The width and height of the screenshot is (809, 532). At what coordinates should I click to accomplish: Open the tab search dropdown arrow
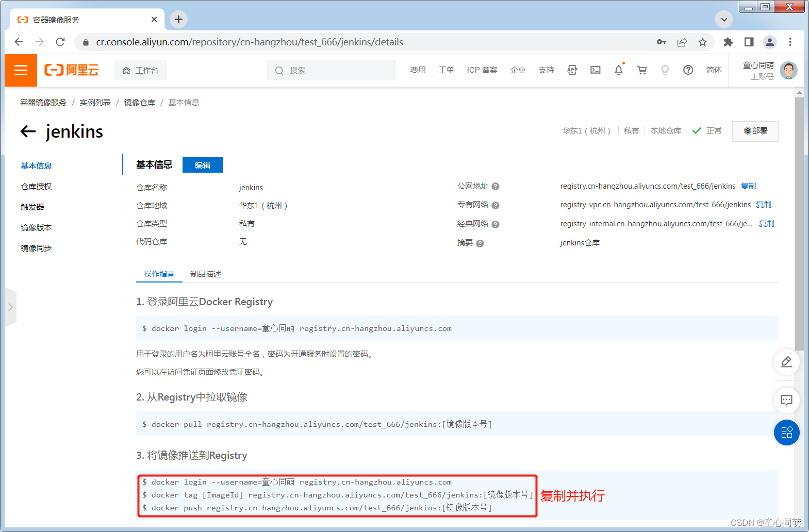pyautogui.click(x=724, y=20)
